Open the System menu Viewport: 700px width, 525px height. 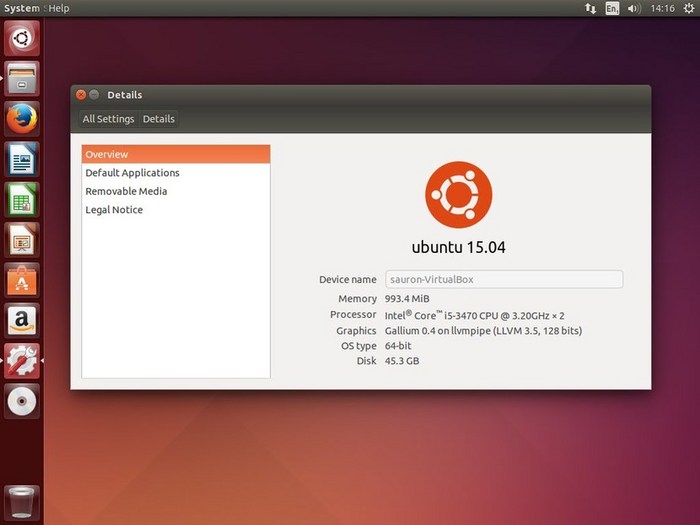click(21, 8)
